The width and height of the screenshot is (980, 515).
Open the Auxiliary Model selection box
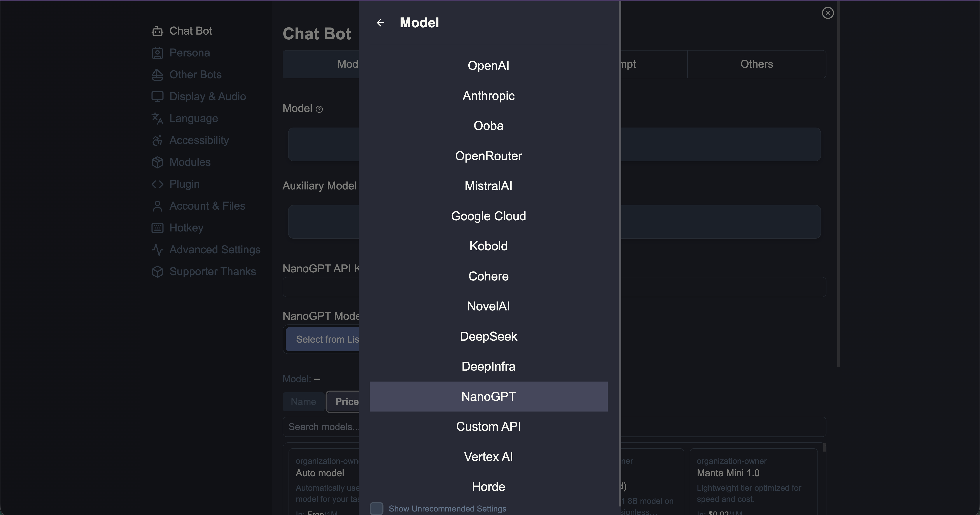point(723,222)
